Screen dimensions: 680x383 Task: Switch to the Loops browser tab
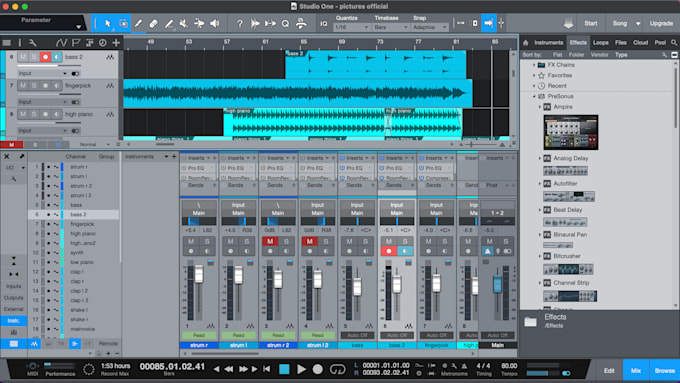(x=601, y=43)
